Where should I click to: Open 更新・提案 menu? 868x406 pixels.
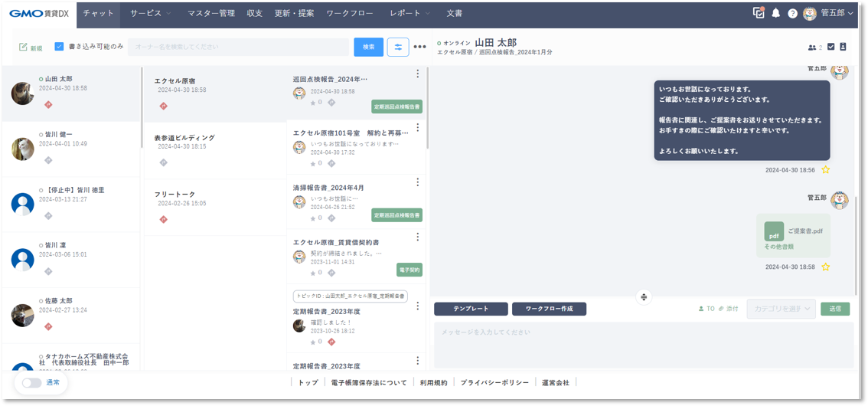point(295,13)
